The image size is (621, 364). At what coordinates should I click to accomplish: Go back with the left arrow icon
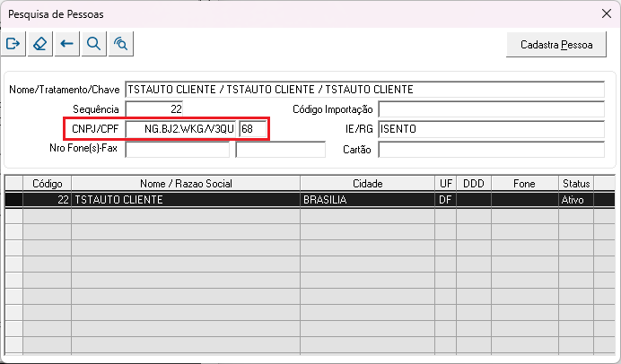67,44
